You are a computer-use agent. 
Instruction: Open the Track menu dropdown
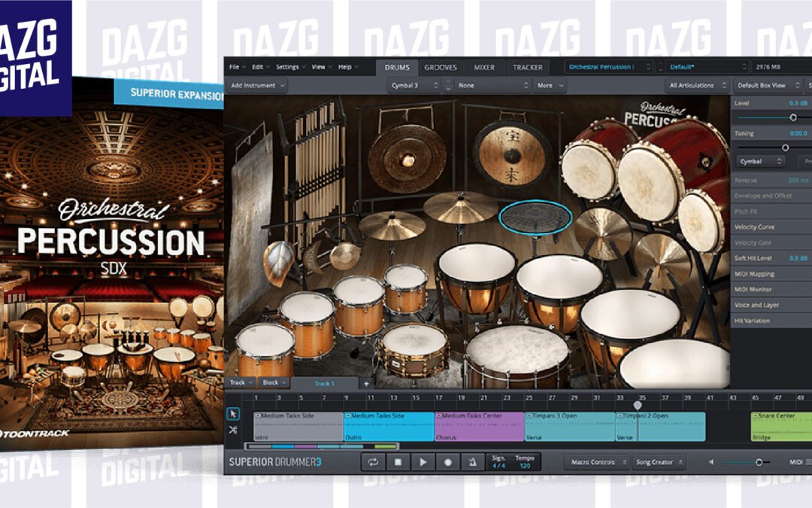click(241, 382)
